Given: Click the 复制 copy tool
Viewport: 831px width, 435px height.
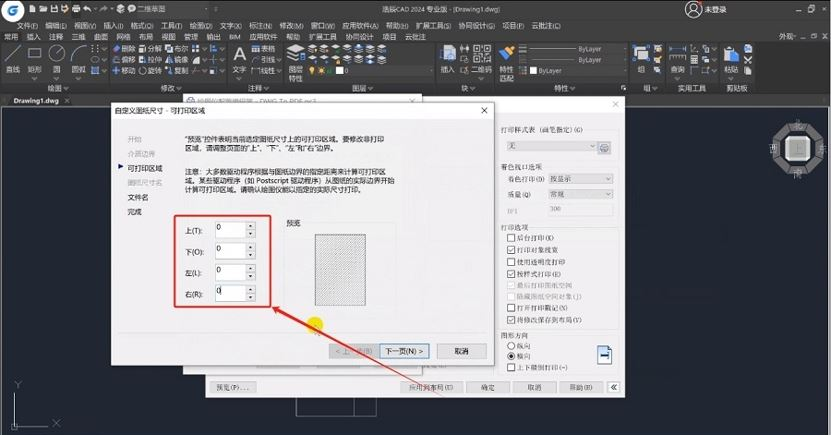Looking at the screenshot, I should (x=176, y=70).
